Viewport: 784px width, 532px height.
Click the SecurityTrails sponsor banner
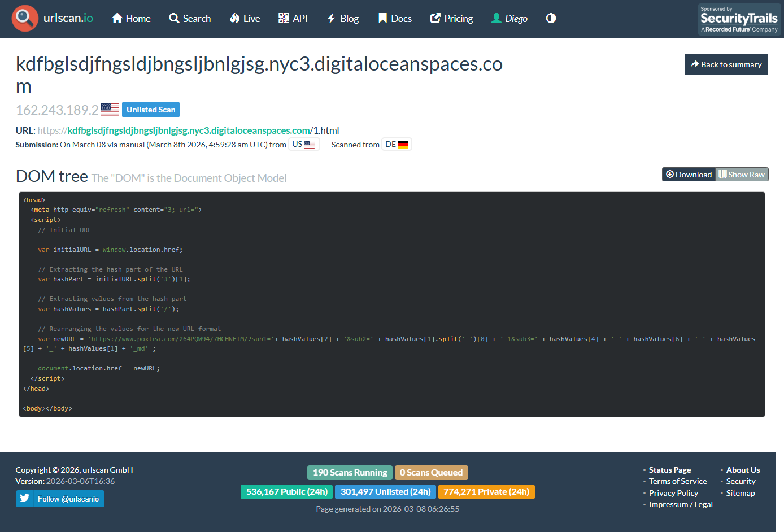point(739,19)
